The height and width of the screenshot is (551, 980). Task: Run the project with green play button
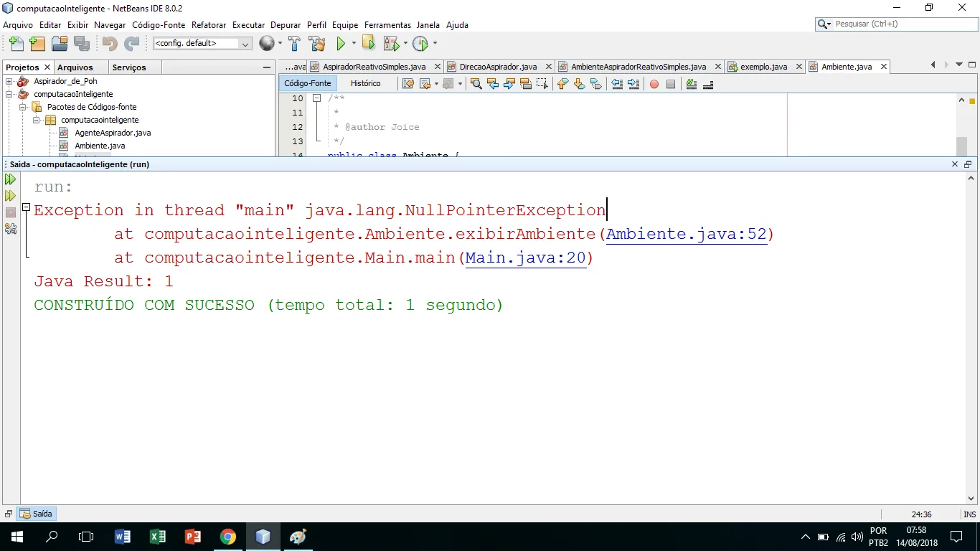pyautogui.click(x=341, y=44)
